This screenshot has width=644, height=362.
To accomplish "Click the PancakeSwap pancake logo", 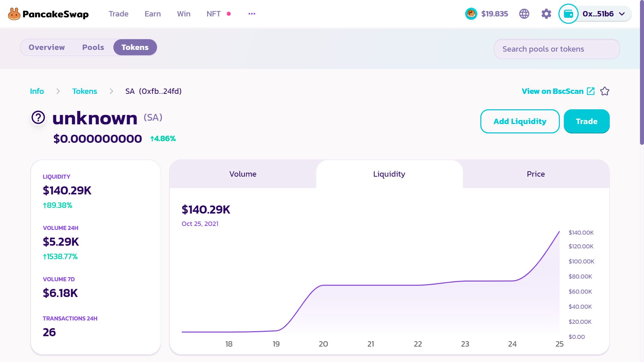I will coord(14,13).
